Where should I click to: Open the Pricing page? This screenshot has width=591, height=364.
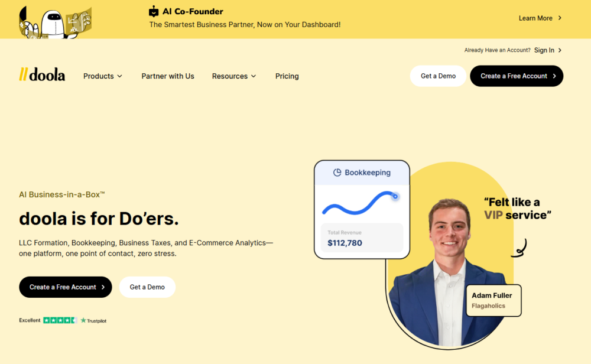pyautogui.click(x=287, y=76)
